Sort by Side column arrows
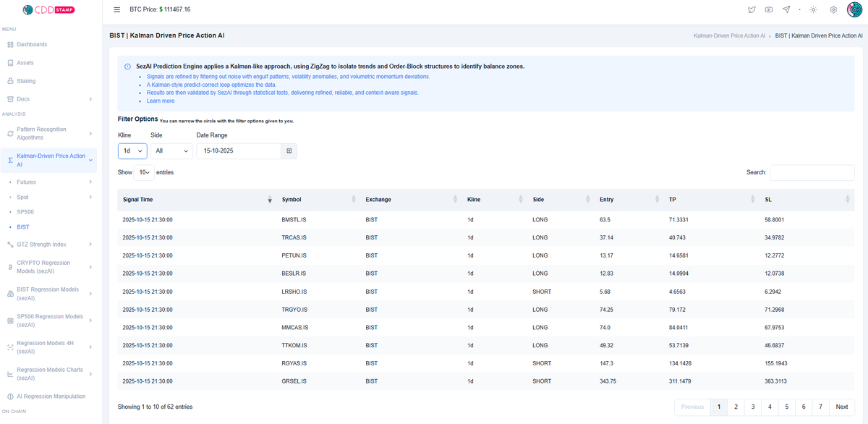 point(587,199)
